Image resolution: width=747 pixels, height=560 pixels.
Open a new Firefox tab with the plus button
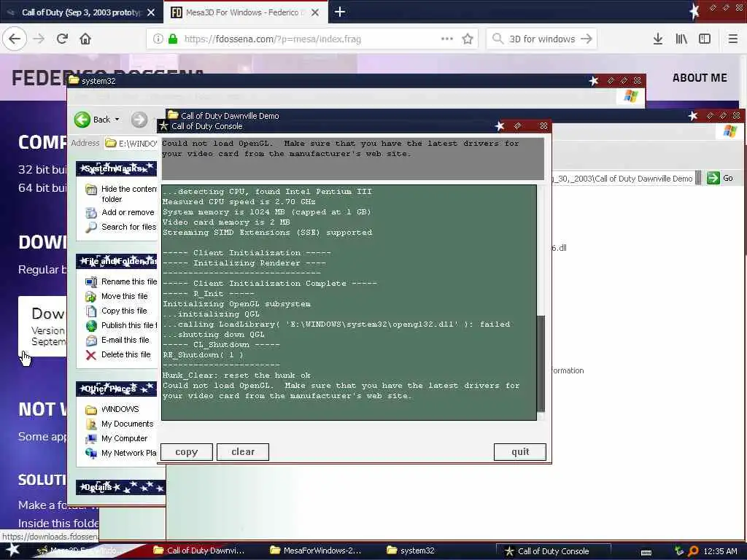click(340, 12)
